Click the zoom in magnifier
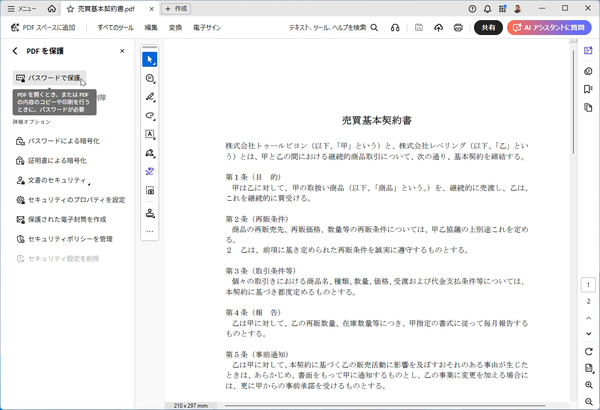Viewport: 600px width, 410px height. pyautogui.click(x=589, y=387)
